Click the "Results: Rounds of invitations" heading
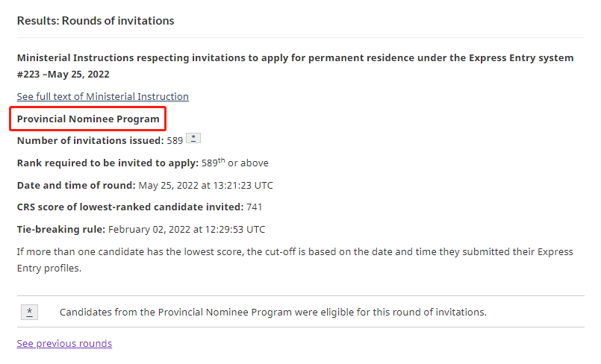Viewport: 601px width, 364px height. (x=96, y=21)
